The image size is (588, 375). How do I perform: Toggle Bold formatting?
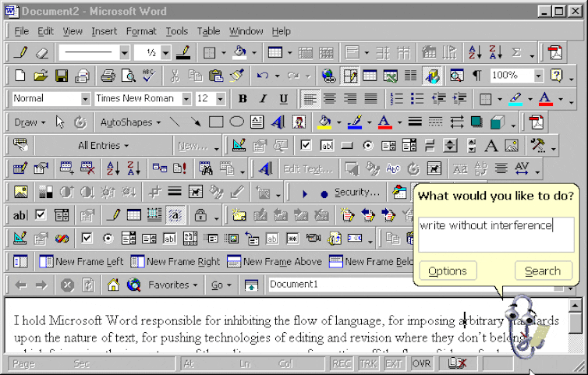pos(243,99)
